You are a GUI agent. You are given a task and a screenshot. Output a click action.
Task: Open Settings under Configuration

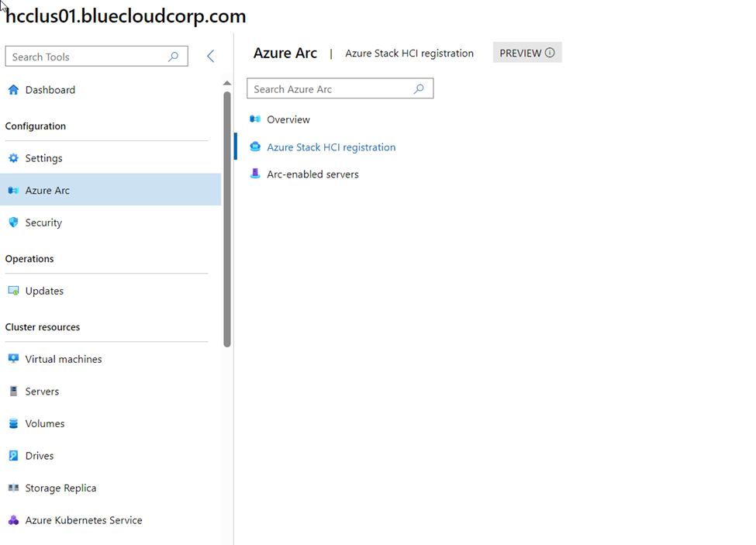(110, 158)
